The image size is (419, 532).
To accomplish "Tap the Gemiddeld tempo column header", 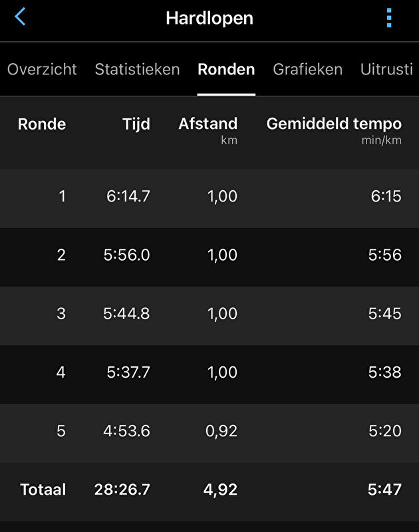I will point(334,124).
